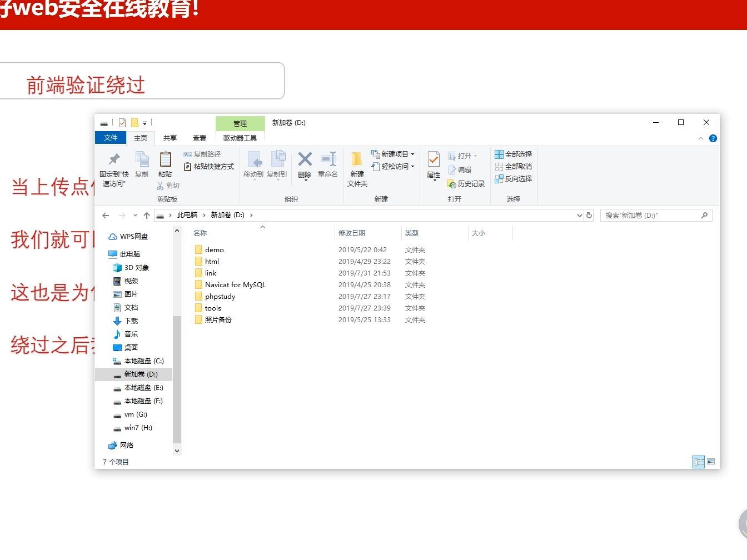Click the Edit icon in Open group
747x560 pixels.
tap(452, 170)
